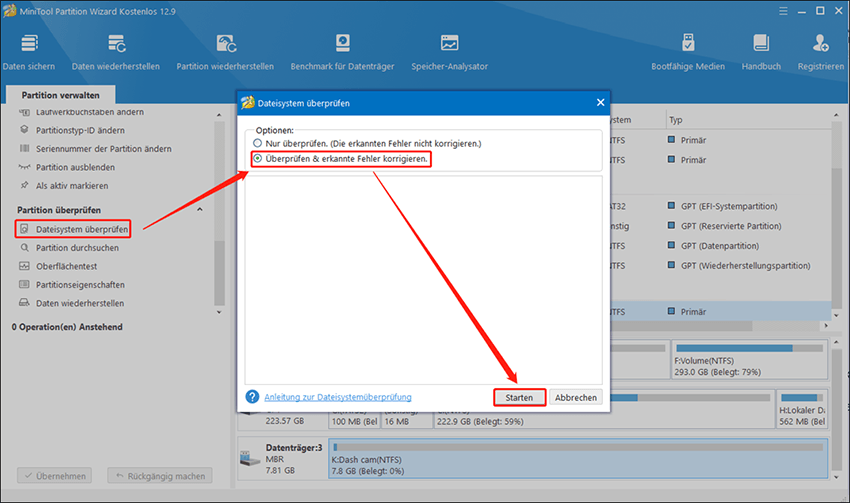Launch Partition wiederherstellen wizard
850x503 pixels.
tap(225, 53)
